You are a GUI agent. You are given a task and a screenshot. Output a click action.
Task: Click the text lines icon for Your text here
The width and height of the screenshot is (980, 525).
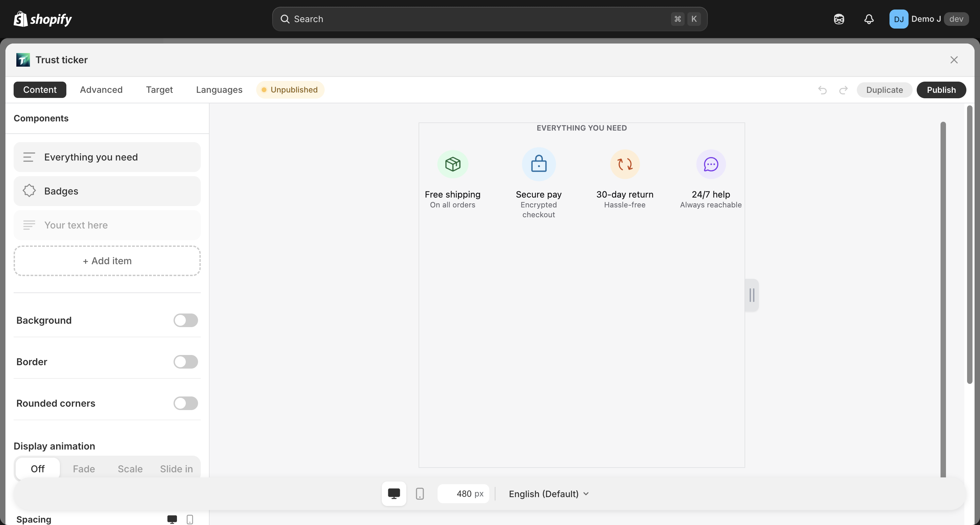tap(29, 225)
